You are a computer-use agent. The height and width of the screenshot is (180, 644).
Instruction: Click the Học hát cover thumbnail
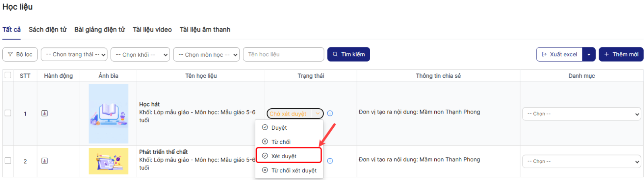109,114
